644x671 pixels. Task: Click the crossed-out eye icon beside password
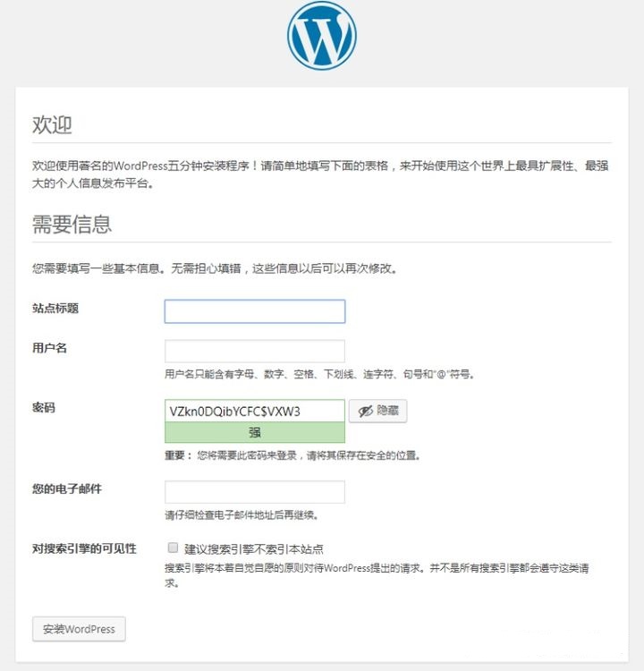coord(365,412)
